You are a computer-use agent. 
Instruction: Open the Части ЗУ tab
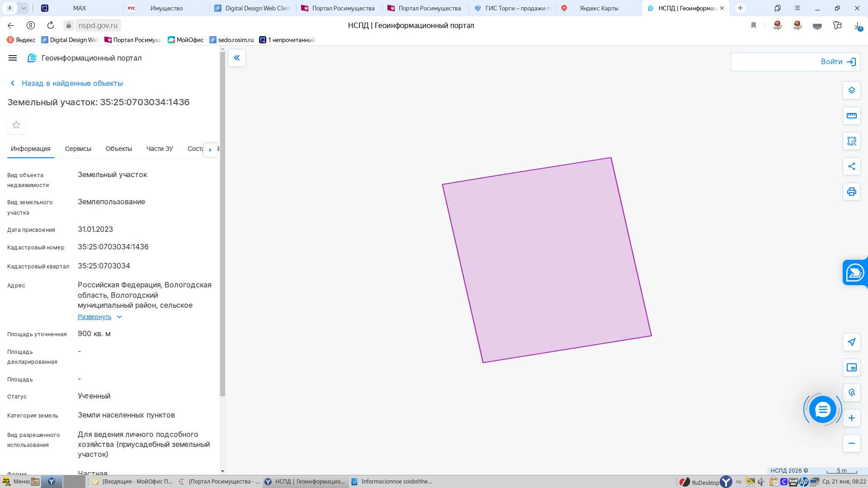click(159, 149)
